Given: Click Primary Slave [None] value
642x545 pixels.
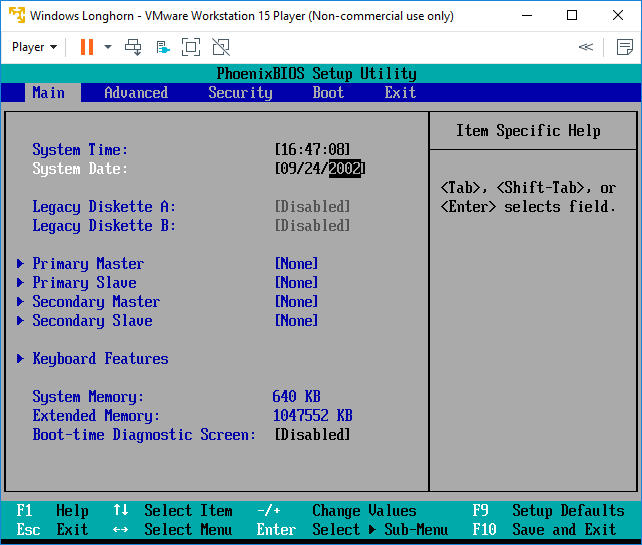Looking at the screenshot, I should (x=296, y=283).
